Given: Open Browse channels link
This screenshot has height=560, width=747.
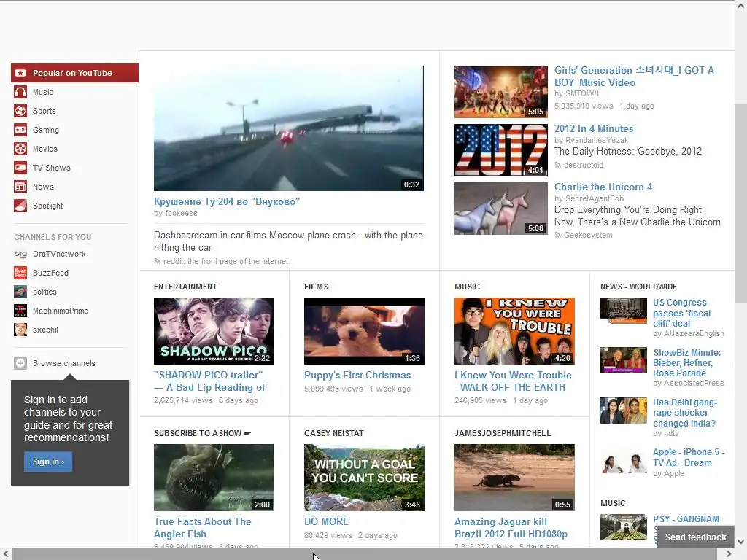Looking at the screenshot, I should (x=64, y=363).
